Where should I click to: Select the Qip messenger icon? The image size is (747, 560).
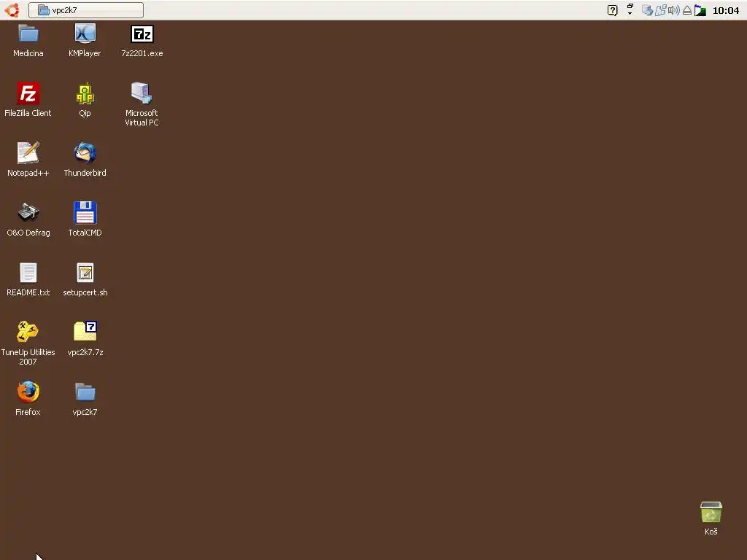[85, 93]
